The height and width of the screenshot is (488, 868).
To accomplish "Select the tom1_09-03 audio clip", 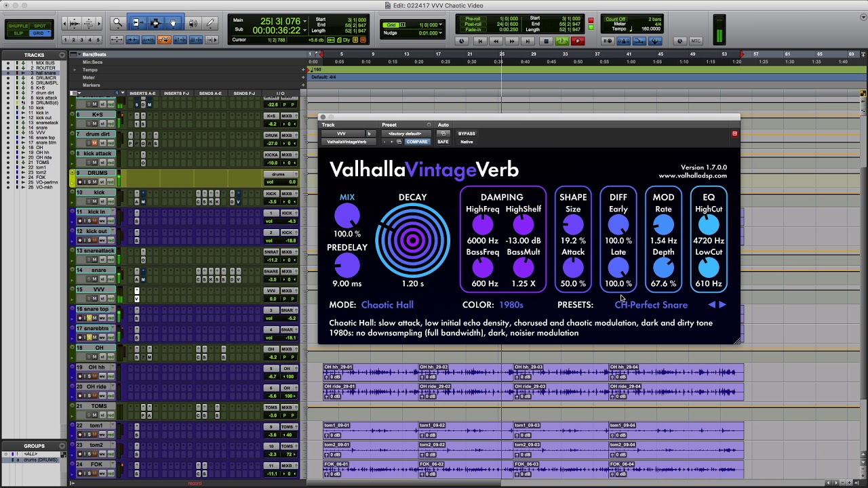I will (561, 430).
